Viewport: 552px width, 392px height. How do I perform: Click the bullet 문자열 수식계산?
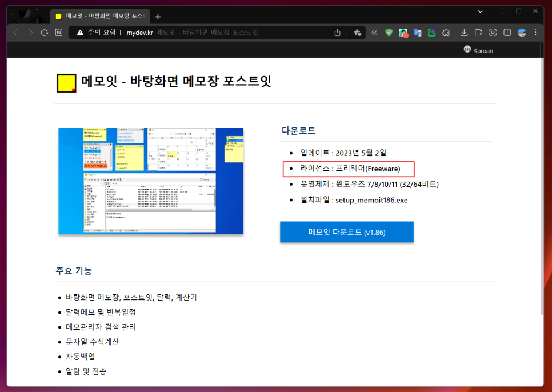92,342
